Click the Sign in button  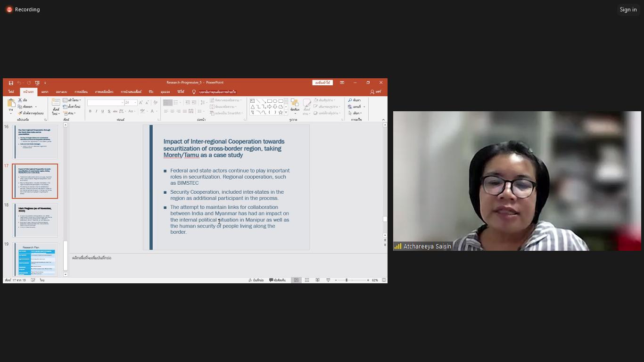pos(628,9)
